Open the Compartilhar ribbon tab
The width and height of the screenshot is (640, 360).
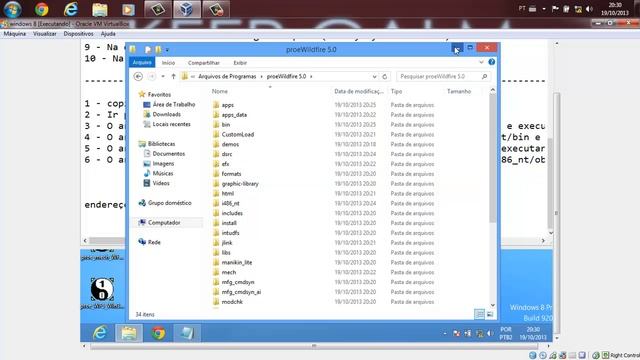tap(204, 63)
